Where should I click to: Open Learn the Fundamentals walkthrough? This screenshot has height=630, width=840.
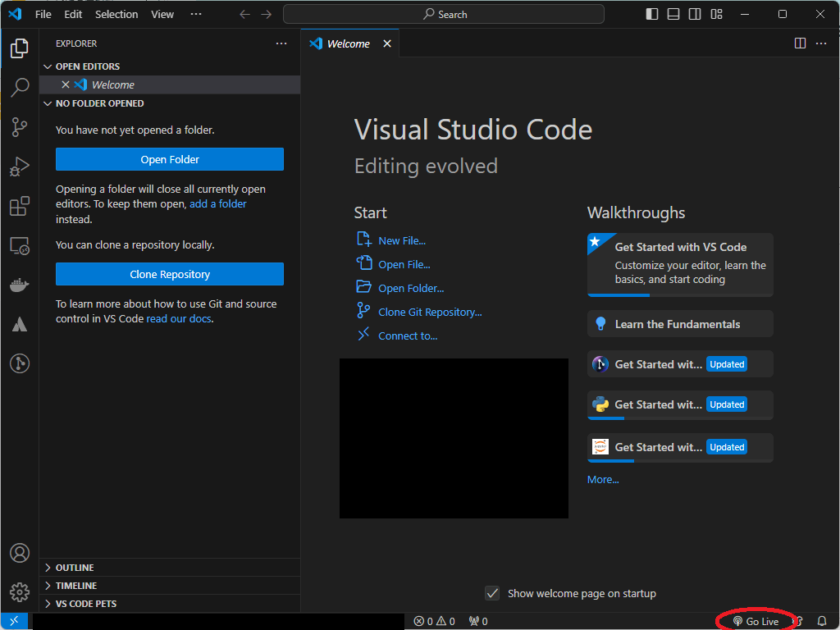(x=680, y=324)
